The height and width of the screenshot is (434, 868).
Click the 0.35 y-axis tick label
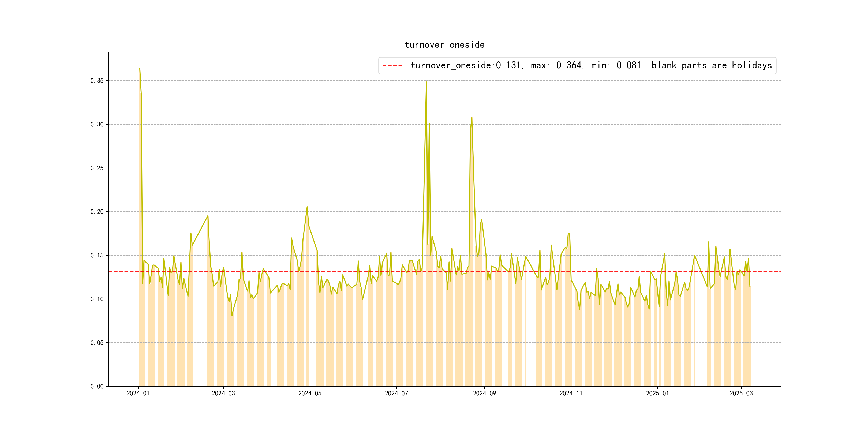[97, 81]
